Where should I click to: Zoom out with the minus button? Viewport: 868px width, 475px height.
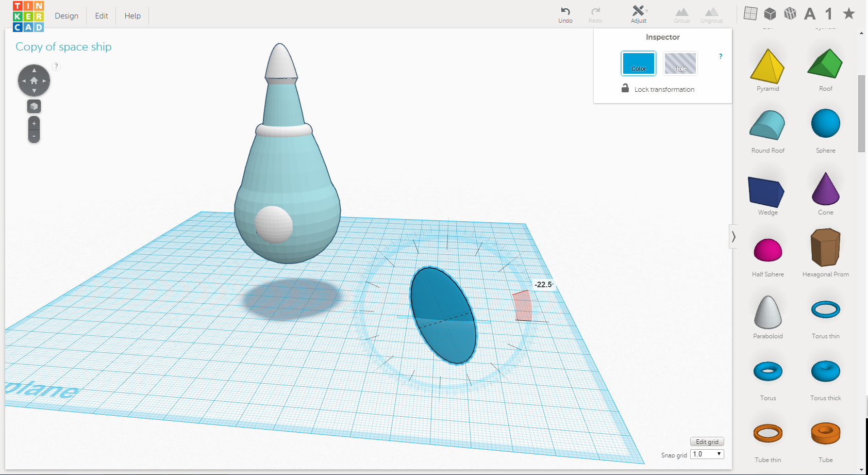[34, 137]
